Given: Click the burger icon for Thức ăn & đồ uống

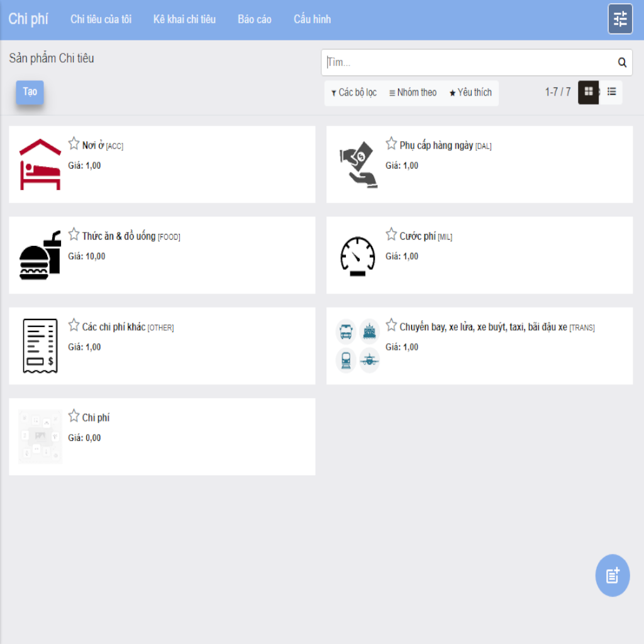Looking at the screenshot, I should tap(40, 255).
